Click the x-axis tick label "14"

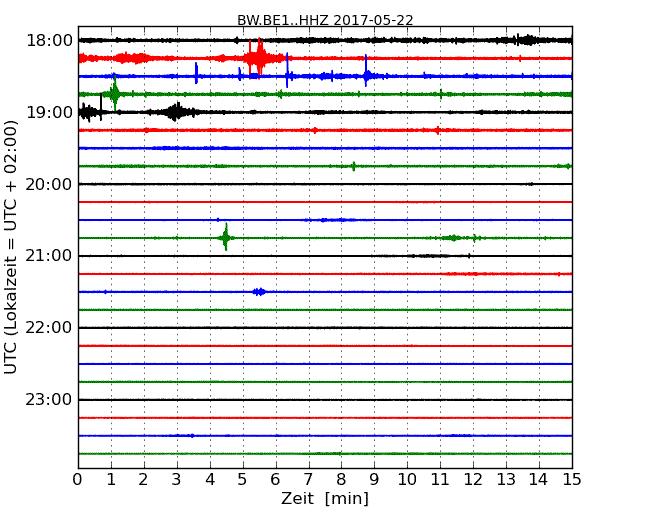click(x=539, y=480)
